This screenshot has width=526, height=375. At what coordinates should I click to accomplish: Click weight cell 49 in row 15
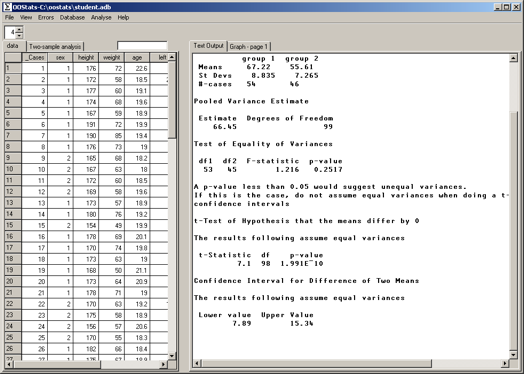click(112, 225)
